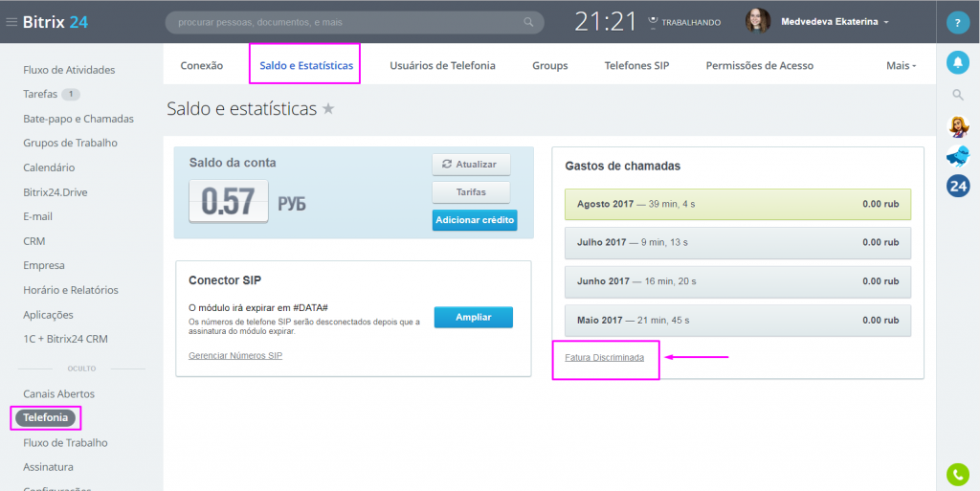Open notifications bell icon
The height and width of the screenshot is (491, 980).
[957, 61]
